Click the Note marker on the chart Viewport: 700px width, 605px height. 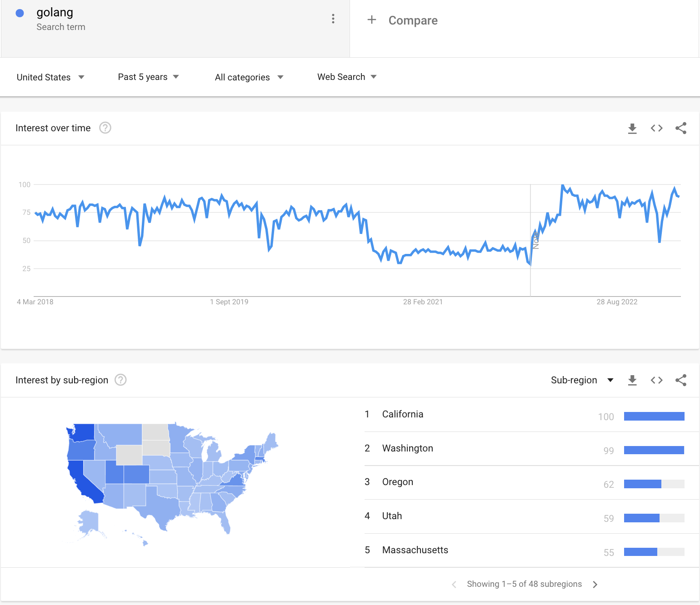click(x=535, y=241)
